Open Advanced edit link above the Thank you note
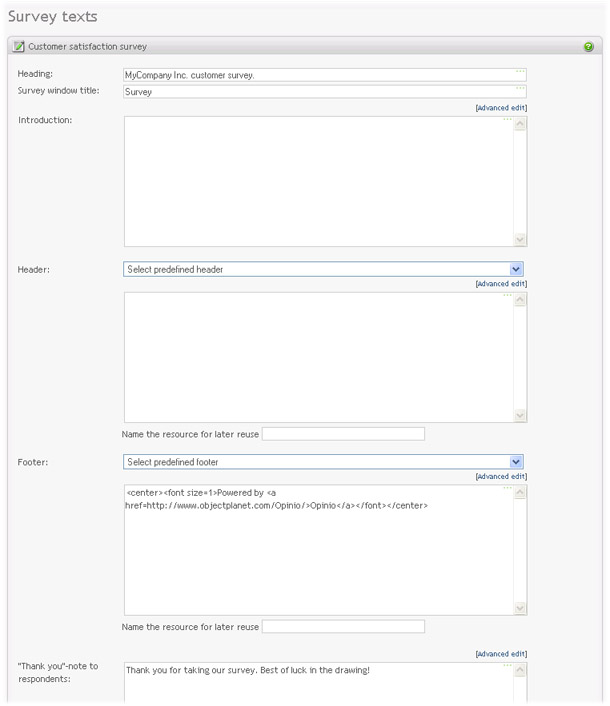Image resolution: width=610 pixels, height=706 pixels. tap(501, 654)
